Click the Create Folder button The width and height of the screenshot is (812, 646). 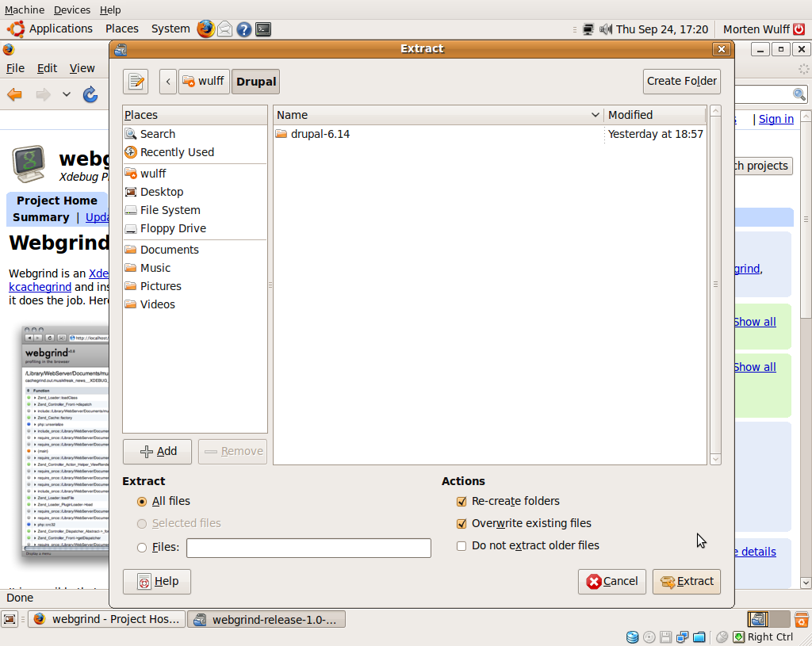[681, 82]
